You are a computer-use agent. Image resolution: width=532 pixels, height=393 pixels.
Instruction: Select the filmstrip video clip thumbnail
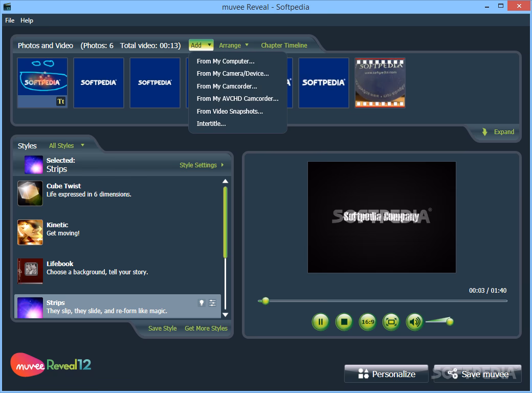[380, 82]
